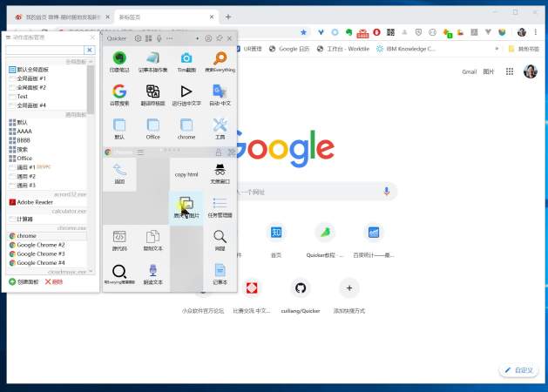Click the Opera-style red O extension icon
548x392 pixels.
pos(376,32)
